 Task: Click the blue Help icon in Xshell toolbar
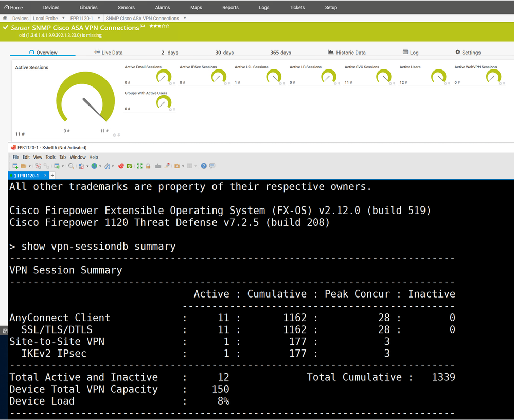click(204, 166)
